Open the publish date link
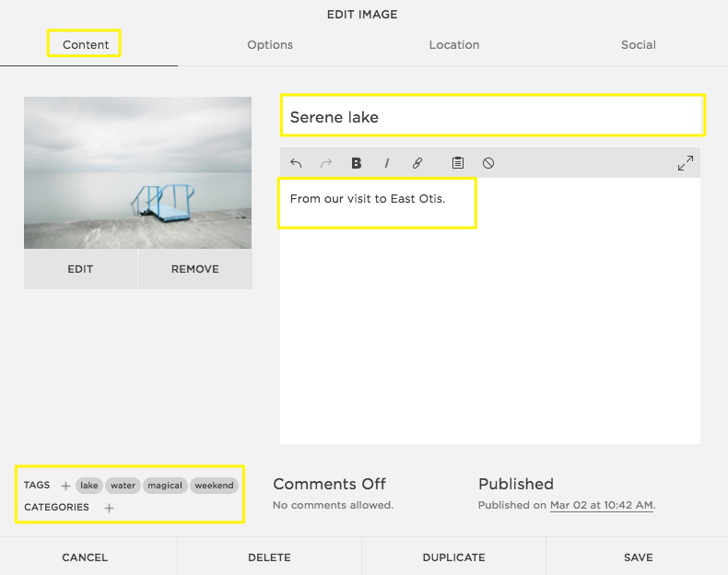728x575 pixels. point(601,505)
